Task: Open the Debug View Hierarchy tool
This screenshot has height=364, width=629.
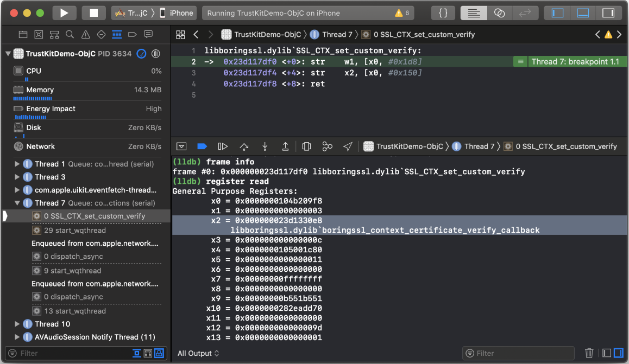Action: 306,146
